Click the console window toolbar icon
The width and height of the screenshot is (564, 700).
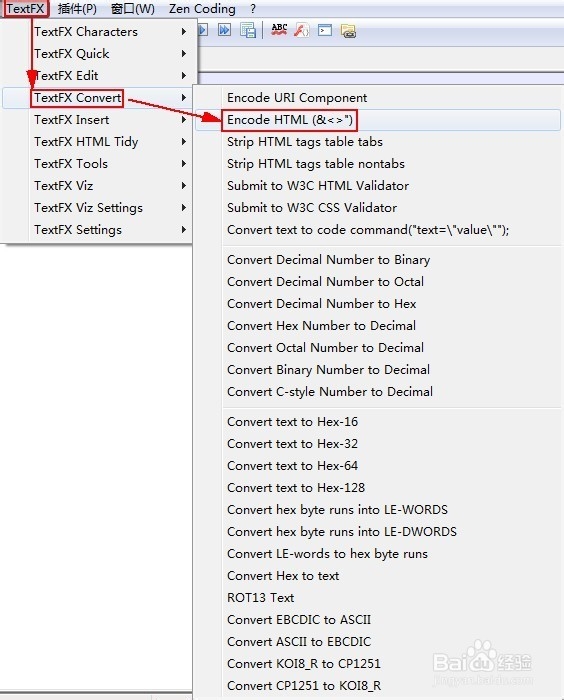pyautogui.click(x=325, y=30)
